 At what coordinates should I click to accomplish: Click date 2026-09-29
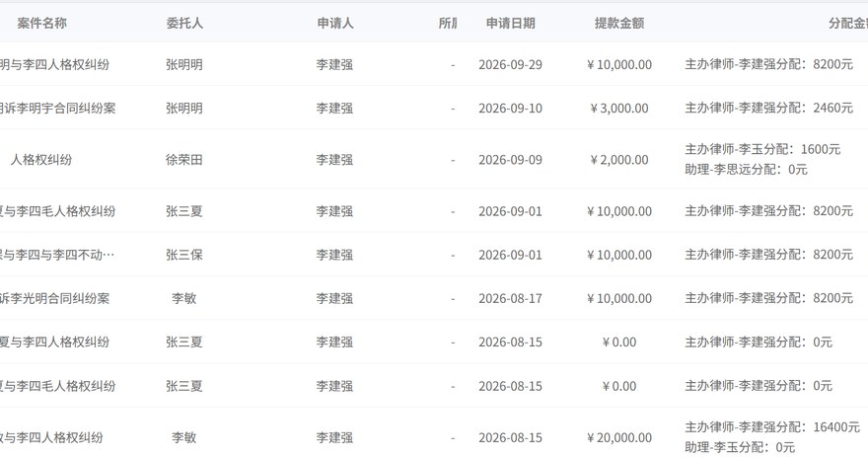click(x=510, y=64)
